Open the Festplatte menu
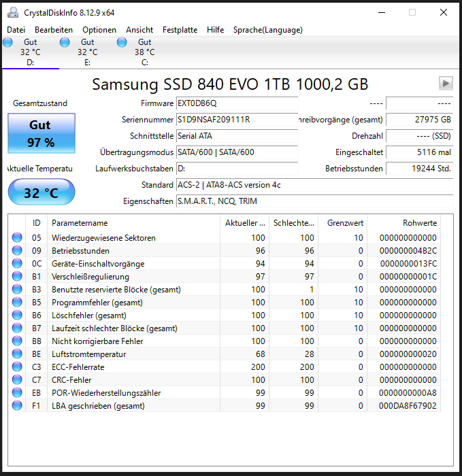This screenshot has width=462, height=476. click(x=180, y=30)
